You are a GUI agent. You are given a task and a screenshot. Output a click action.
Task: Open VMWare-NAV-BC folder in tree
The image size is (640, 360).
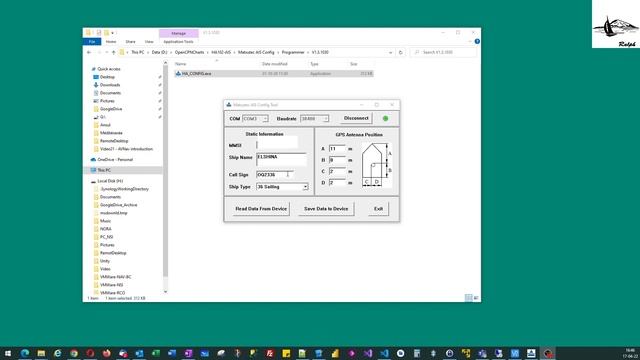click(116, 277)
